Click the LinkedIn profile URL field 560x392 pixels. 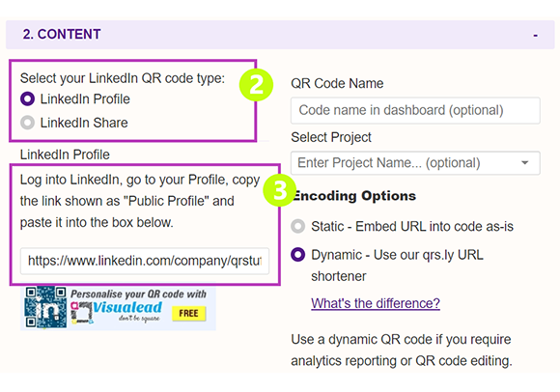point(145,261)
